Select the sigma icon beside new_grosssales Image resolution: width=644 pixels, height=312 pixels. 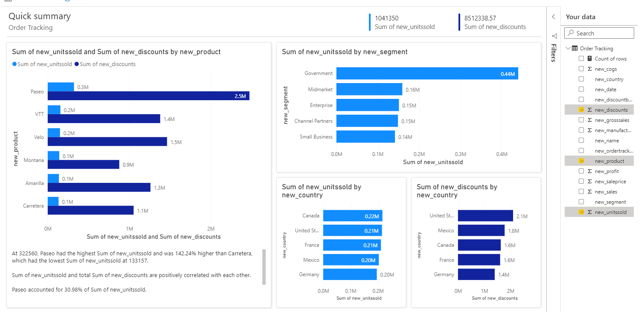pos(589,120)
